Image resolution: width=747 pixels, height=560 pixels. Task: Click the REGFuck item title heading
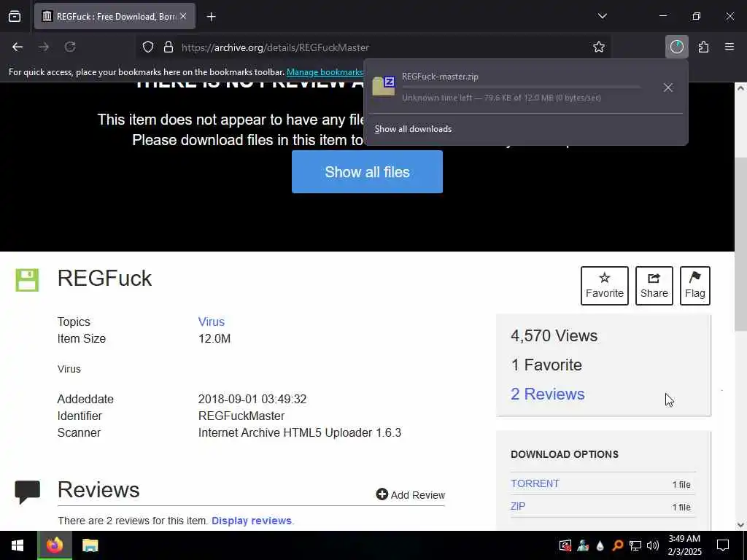105,278
